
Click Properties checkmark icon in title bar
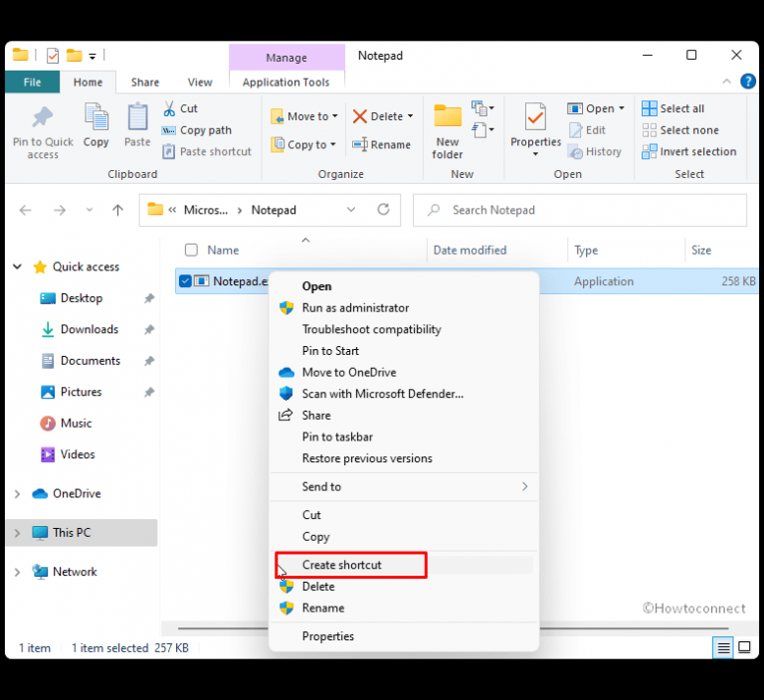point(53,56)
